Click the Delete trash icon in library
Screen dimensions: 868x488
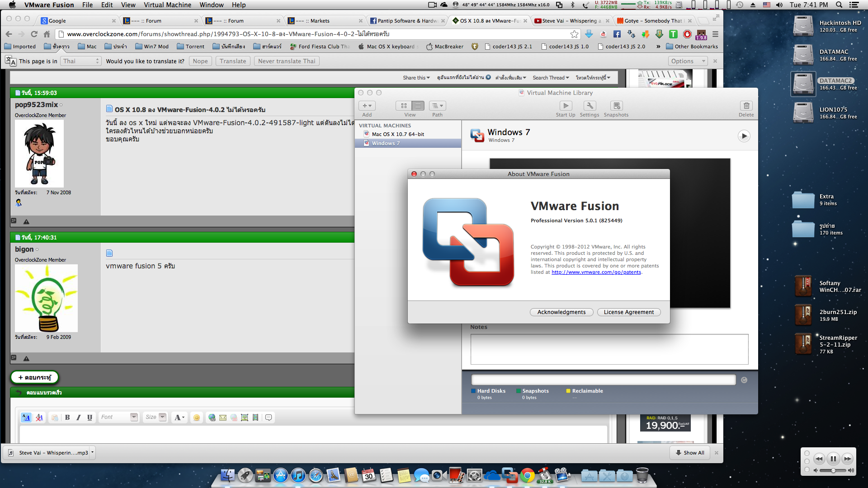click(x=746, y=106)
